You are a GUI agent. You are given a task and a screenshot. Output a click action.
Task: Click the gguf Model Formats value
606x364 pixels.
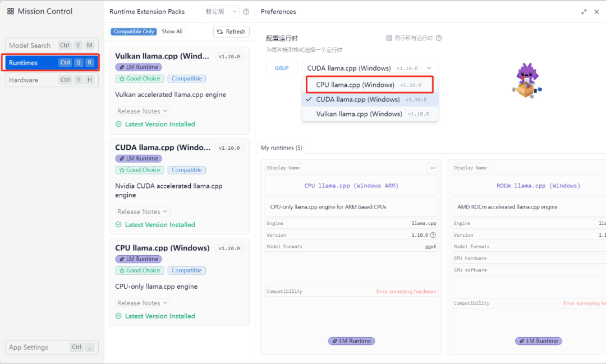[x=430, y=247]
